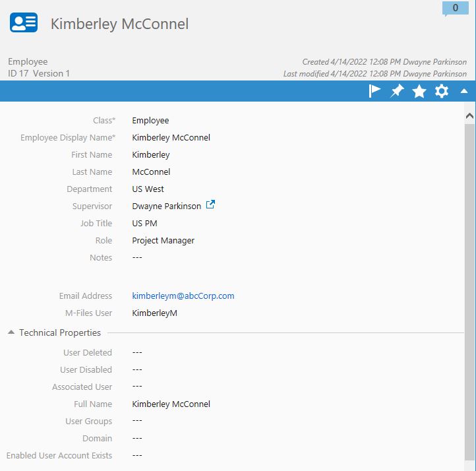The image size is (476, 471).
Task: Click the Class value Employee
Action: click(150, 121)
